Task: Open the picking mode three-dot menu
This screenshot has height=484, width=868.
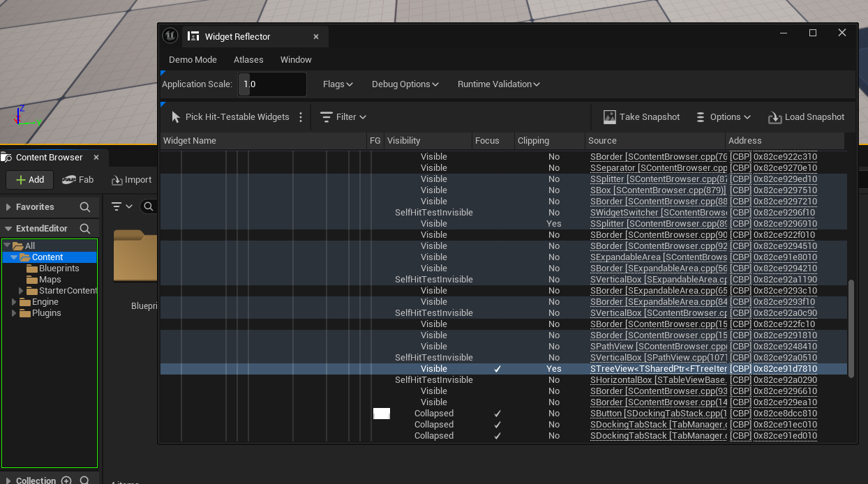Action: coord(301,117)
